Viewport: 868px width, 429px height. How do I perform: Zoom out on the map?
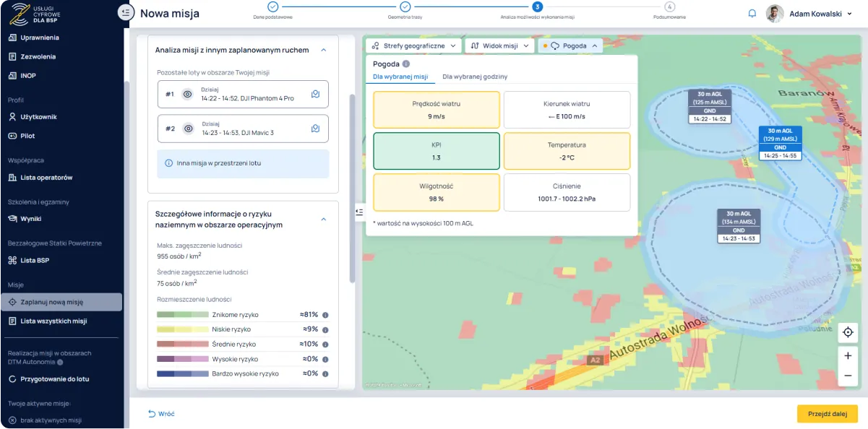pyautogui.click(x=847, y=376)
